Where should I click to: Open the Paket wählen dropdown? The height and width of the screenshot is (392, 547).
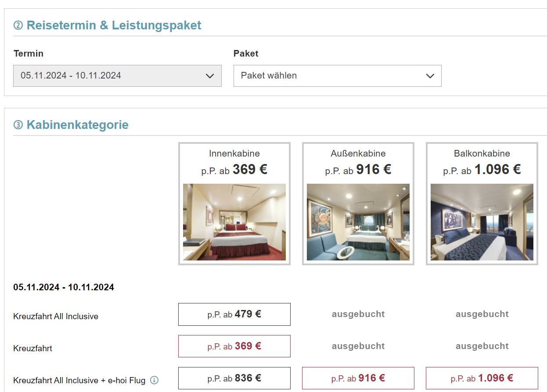coord(337,76)
